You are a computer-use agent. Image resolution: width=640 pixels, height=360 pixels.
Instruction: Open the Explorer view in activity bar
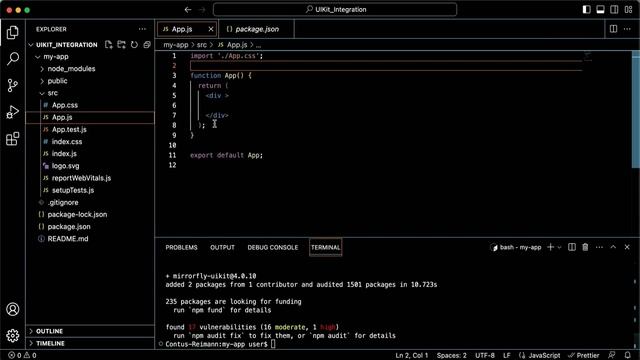coord(13,32)
